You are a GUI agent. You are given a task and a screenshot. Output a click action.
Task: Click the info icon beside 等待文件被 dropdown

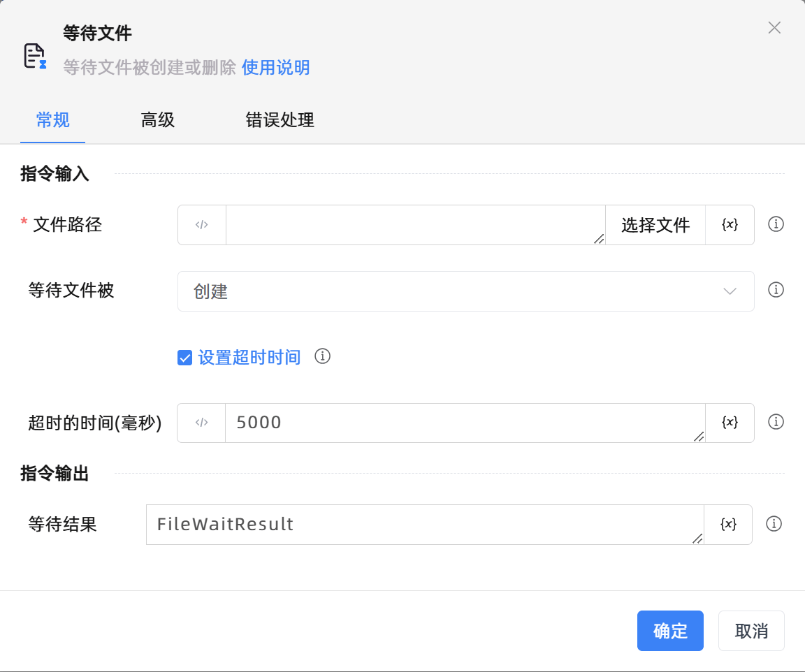coord(776,290)
